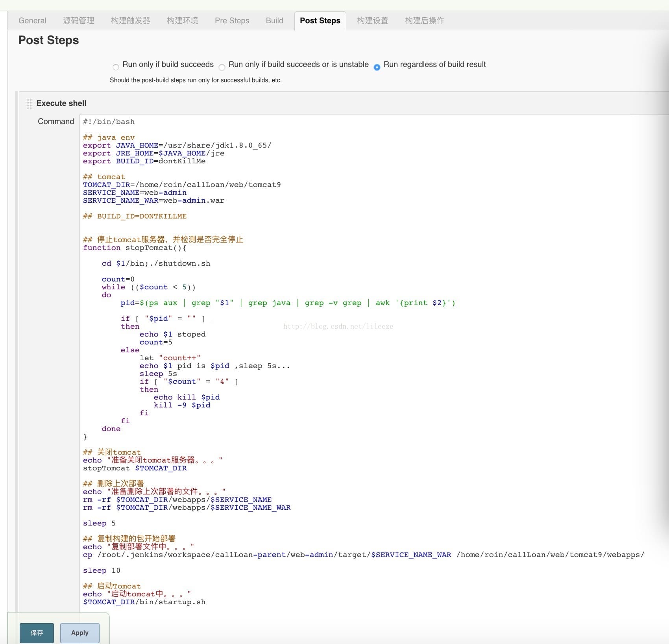Click the 保存 save button
The height and width of the screenshot is (644, 669).
tap(37, 633)
